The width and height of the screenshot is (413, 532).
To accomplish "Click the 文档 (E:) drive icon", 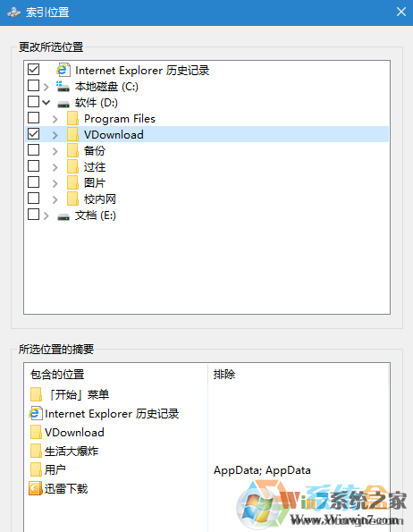I will [63, 216].
